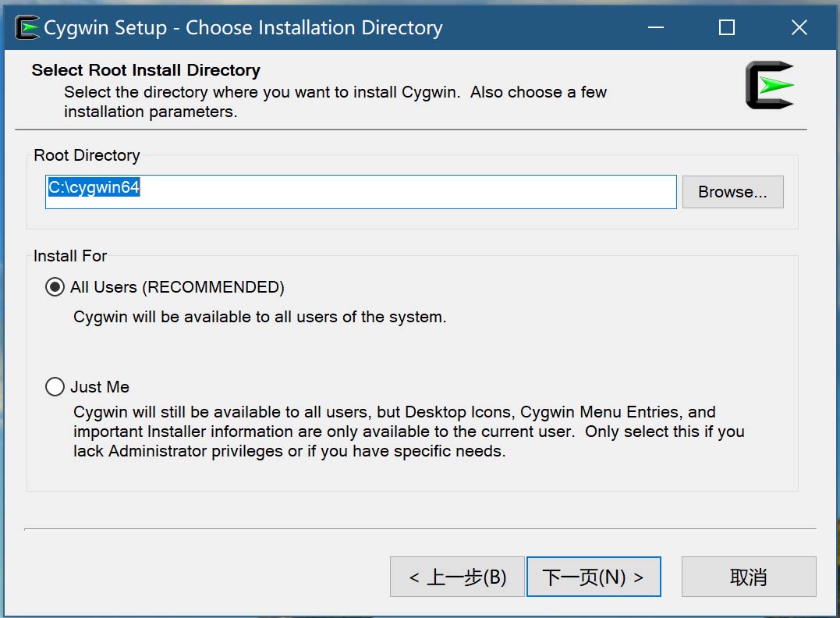Maximize the Cygwin Setup window

click(x=726, y=27)
